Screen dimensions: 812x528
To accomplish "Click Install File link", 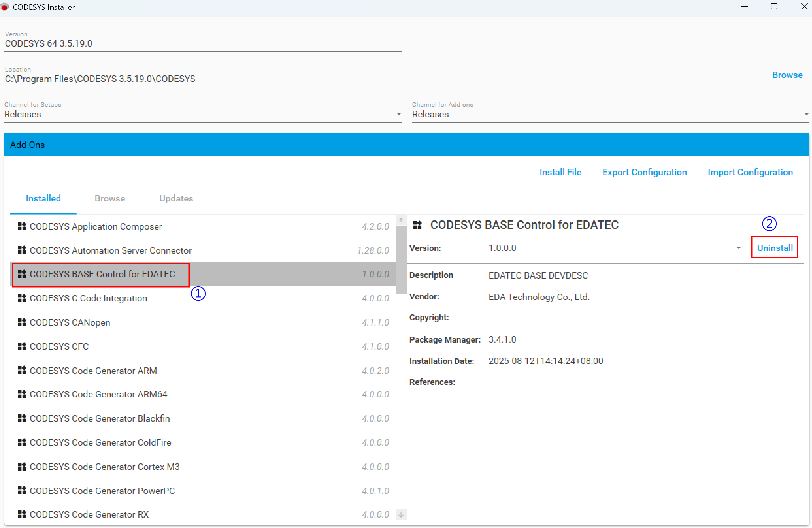I will pos(560,172).
